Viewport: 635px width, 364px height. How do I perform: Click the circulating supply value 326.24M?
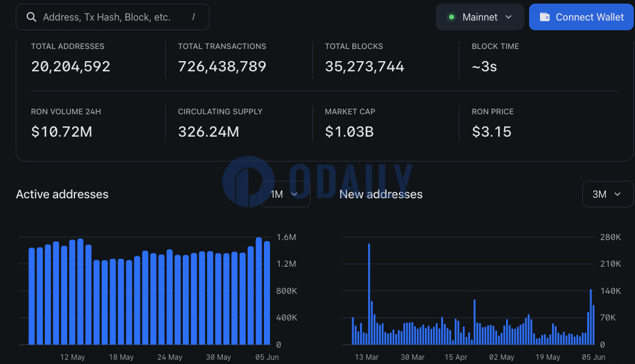point(209,132)
